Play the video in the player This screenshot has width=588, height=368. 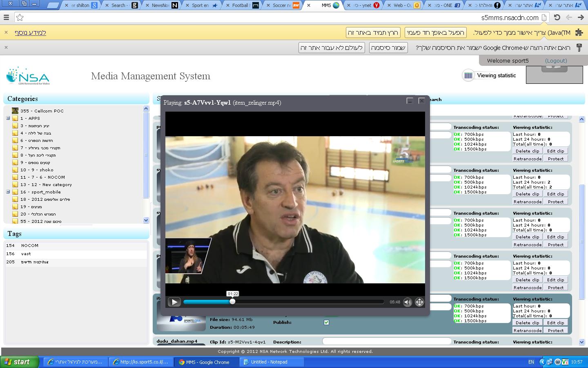tap(174, 302)
